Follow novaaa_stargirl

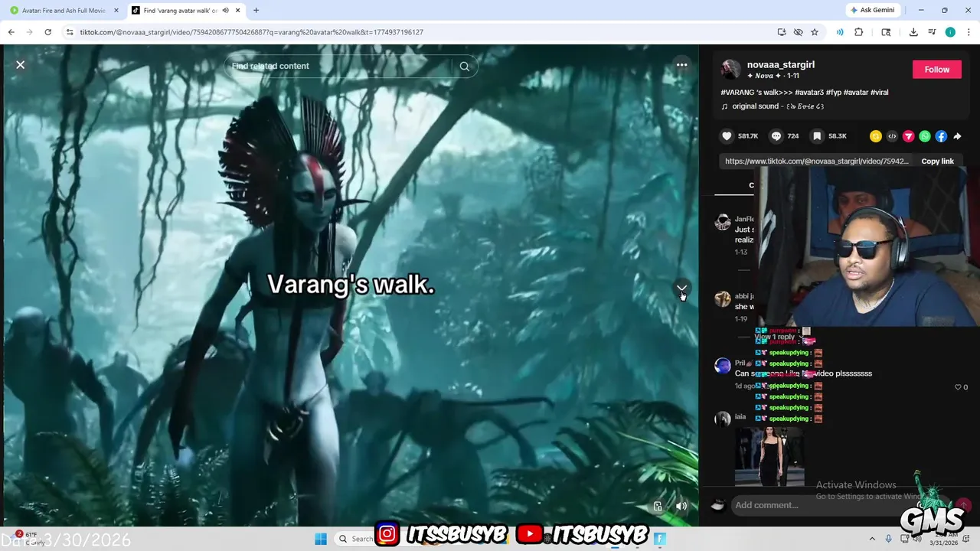point(936,70)
